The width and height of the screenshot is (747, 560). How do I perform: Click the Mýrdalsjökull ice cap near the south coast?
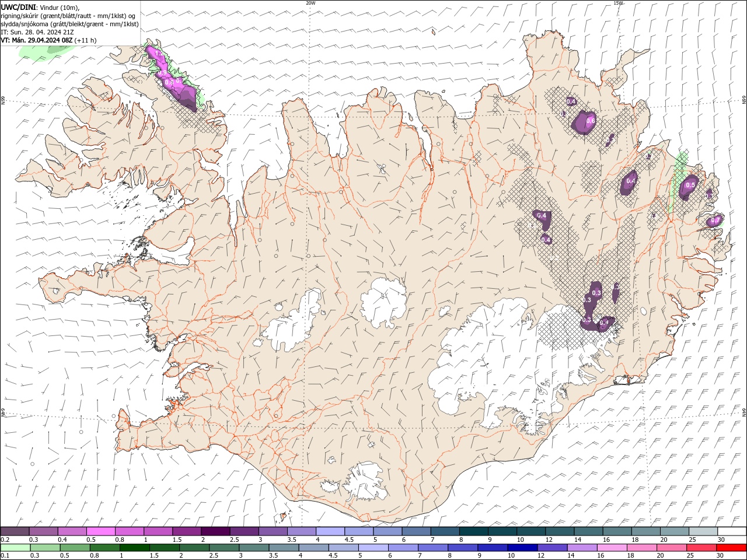pyautogui.click(x=365, y=481)
